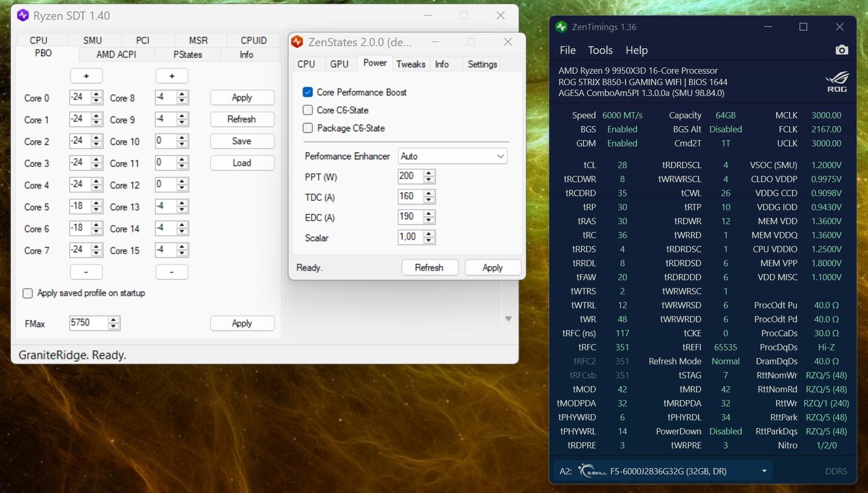
Task: Click the ROG logo in ZenTimings
Action: (837, 82)
